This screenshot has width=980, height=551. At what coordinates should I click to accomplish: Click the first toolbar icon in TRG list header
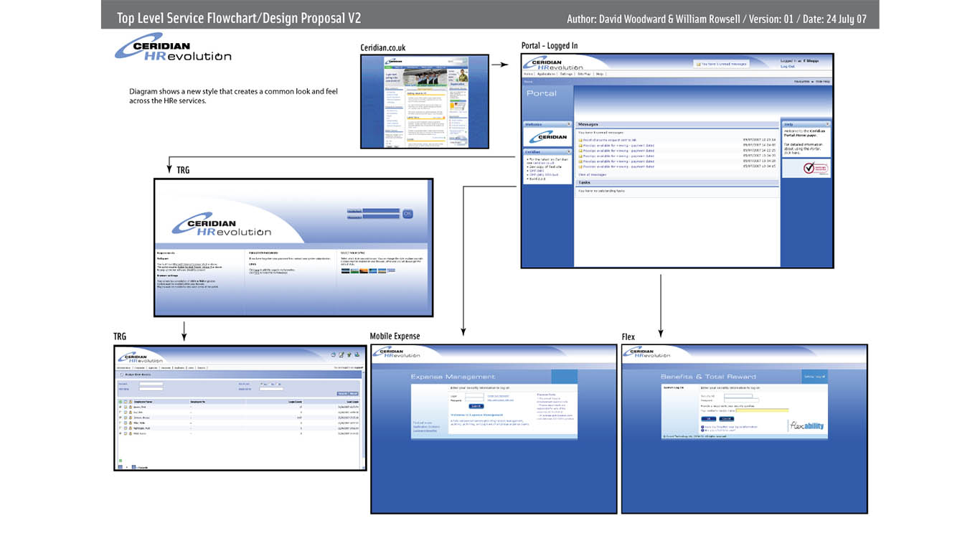[x=334, y=354]
